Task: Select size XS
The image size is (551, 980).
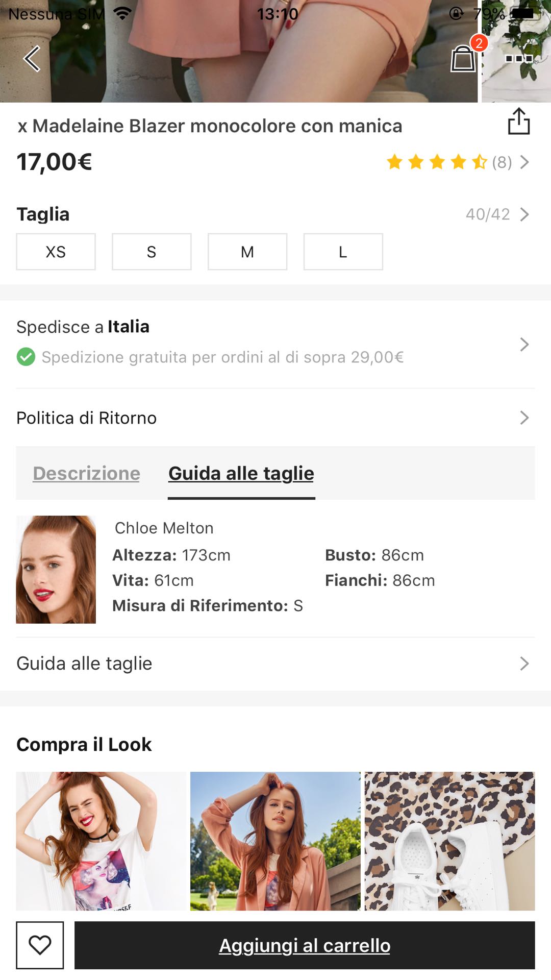Action: pyautogui.click(x=56, y=252)
